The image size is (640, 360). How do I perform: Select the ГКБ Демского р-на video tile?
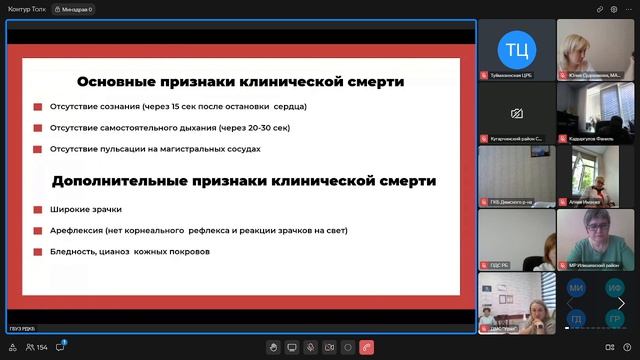(517, 177)
